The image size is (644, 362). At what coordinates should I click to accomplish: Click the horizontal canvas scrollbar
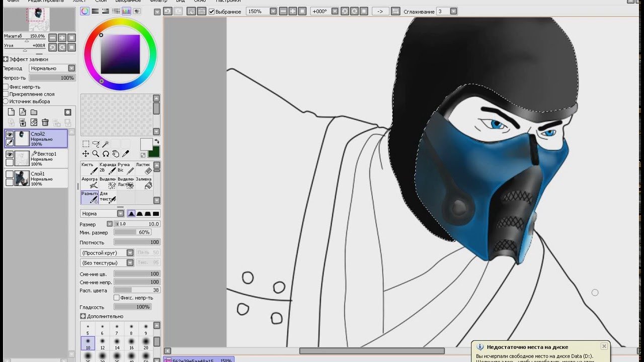coord(372,351)
